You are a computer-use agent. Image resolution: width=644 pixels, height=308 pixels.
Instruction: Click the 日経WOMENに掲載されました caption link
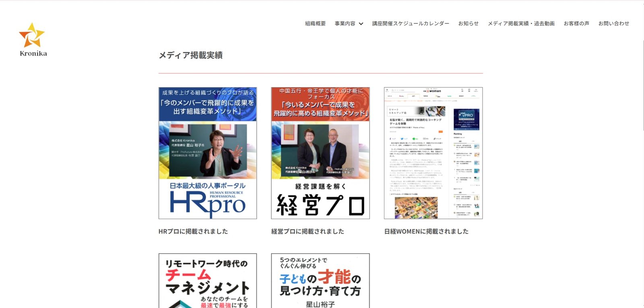pos(426,232)
